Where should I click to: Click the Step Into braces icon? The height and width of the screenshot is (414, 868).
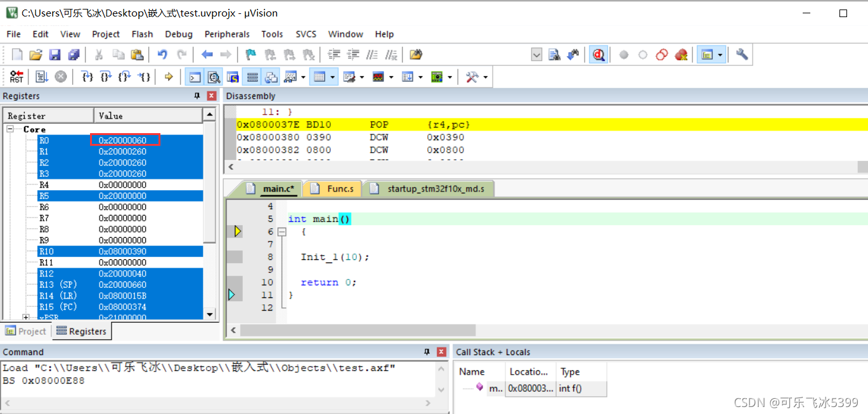(87, 77)
